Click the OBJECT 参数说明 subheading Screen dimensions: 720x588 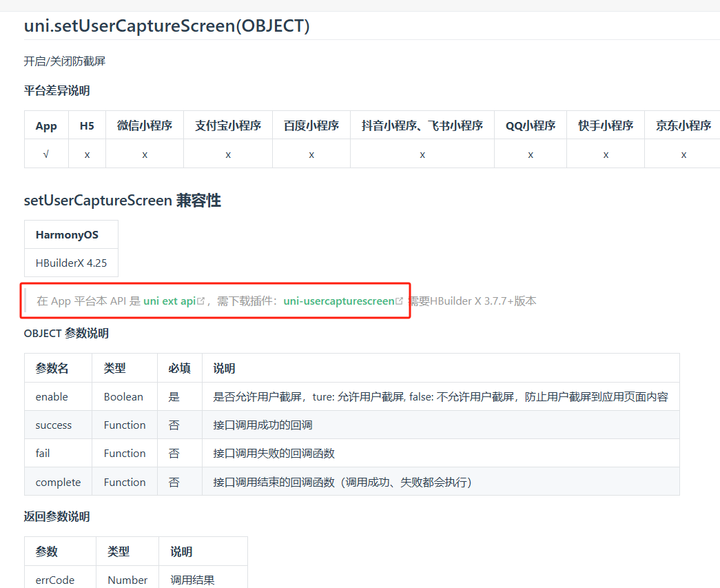click(x=66, y=333)
